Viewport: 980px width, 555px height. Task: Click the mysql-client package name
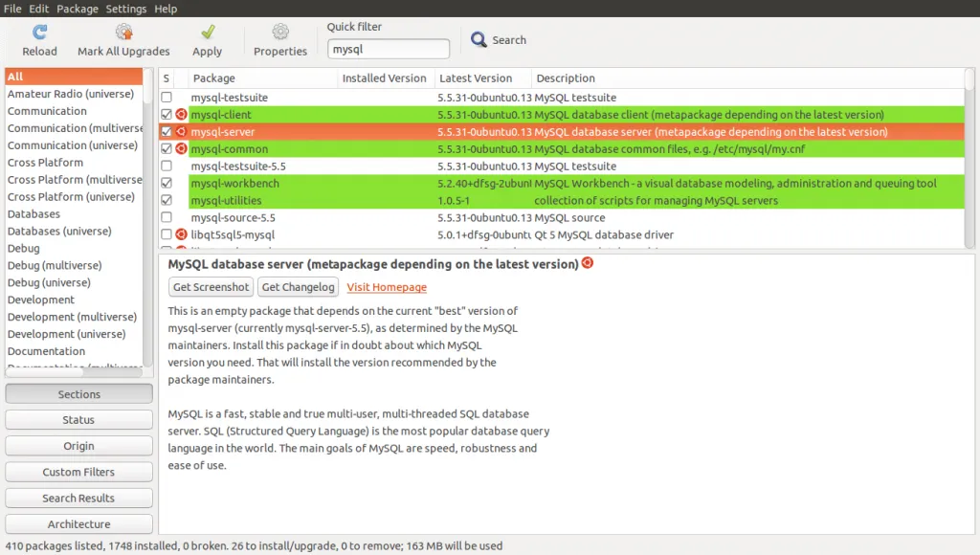tap(221, 115)
